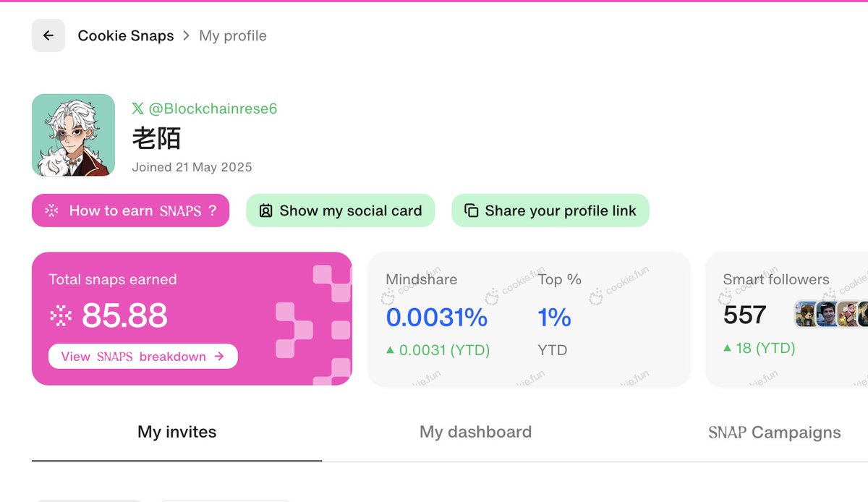Show my social card
Viewport: 868px width, 502px height.
click(340, 210)
